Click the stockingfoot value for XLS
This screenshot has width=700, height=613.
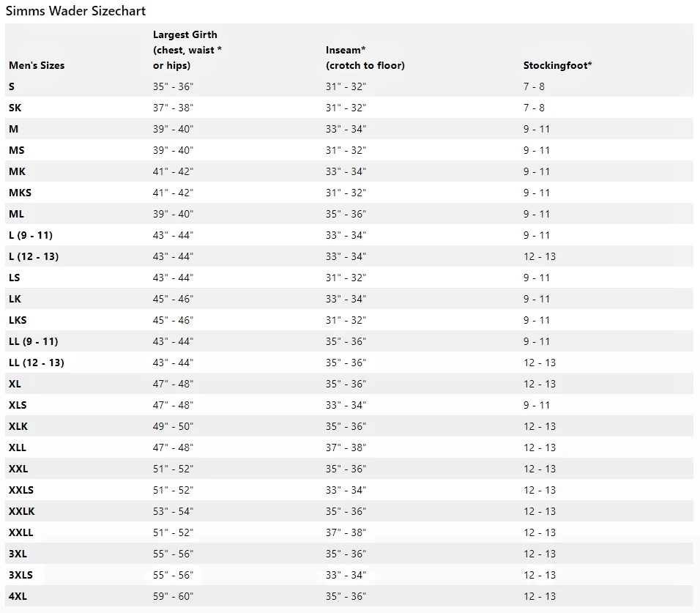point(536,405)
